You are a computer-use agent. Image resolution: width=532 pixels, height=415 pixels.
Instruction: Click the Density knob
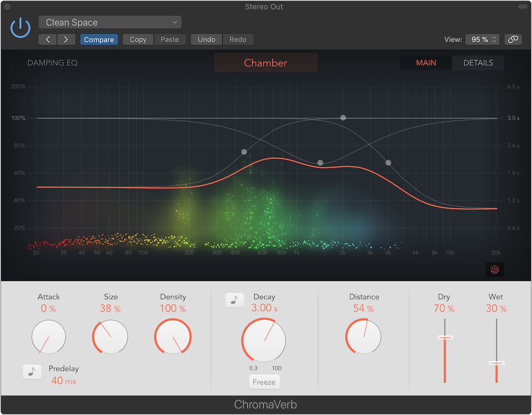tap(173, 336)
